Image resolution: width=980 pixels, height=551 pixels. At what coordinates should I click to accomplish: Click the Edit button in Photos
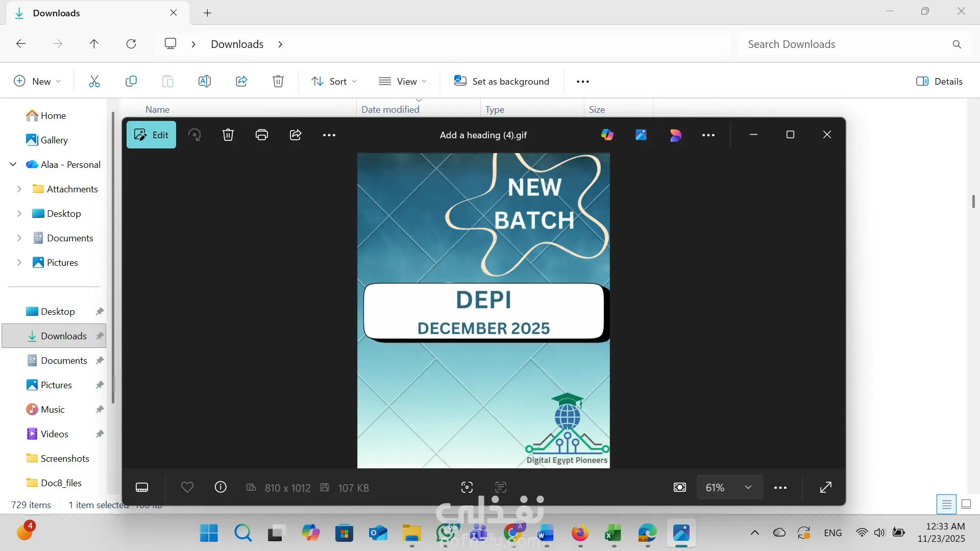coord(151,135)
